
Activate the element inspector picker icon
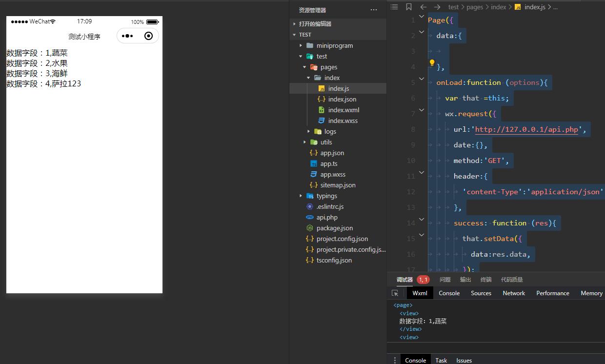coord(395,293)
